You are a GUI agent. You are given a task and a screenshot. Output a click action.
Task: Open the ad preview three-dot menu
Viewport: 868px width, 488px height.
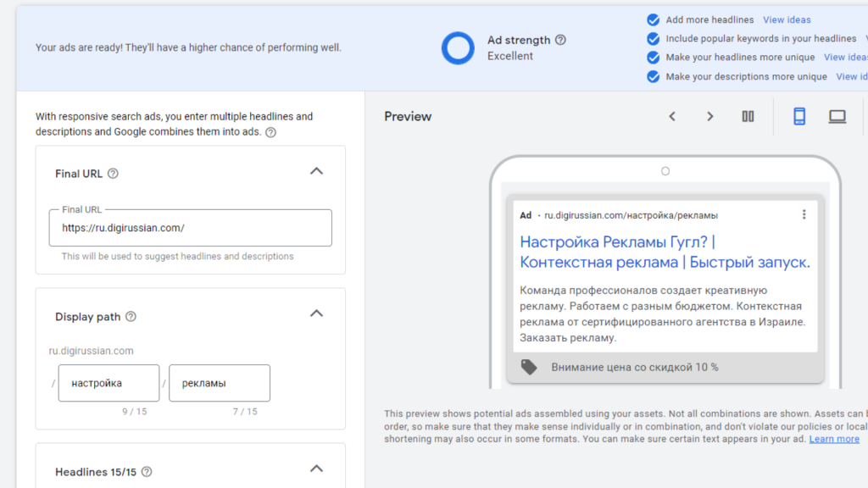804,214
